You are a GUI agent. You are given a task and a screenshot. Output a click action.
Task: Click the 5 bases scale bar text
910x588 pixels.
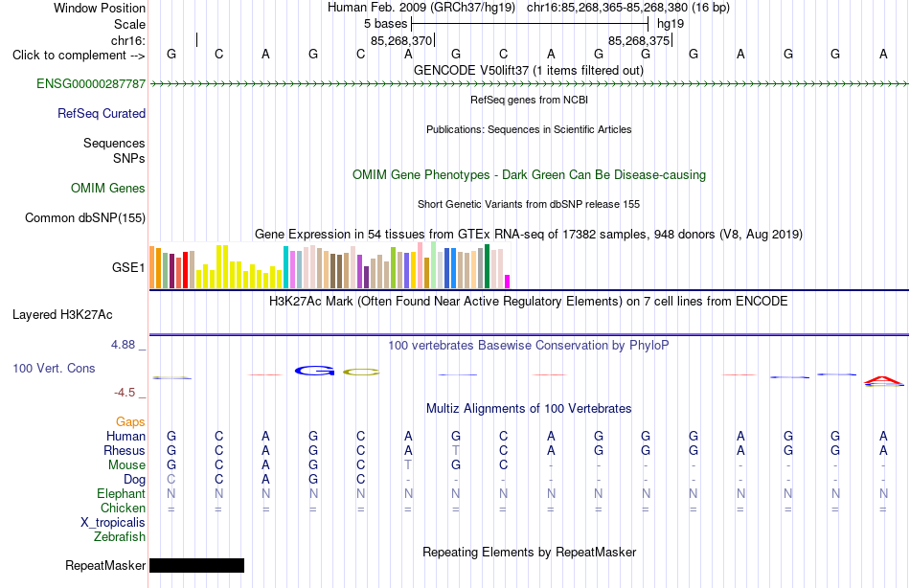coord(385,24)
